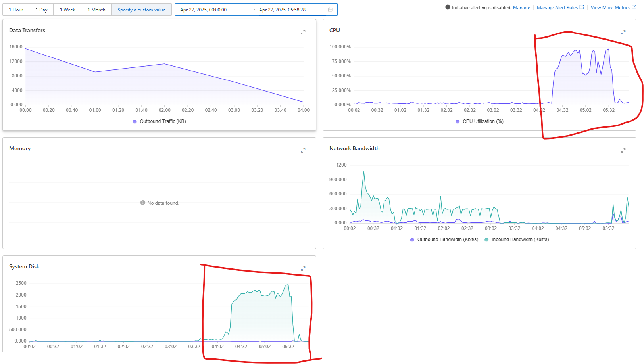Expand the Data Transfers chart

(303, 32)
